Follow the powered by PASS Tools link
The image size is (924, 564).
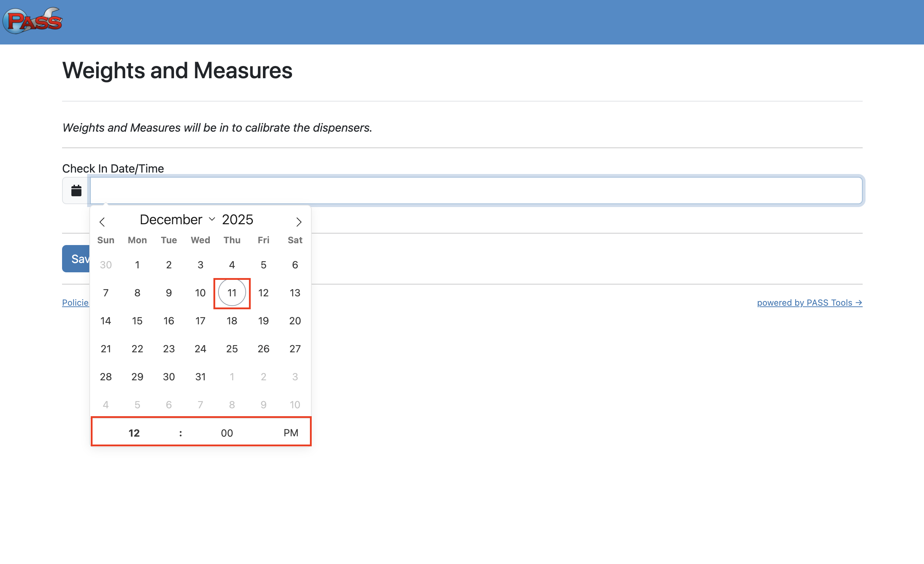pos(809,302)
